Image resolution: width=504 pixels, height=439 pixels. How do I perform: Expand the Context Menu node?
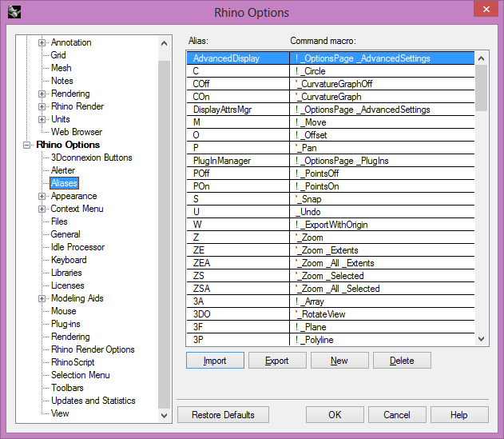[x=42, y=209]
